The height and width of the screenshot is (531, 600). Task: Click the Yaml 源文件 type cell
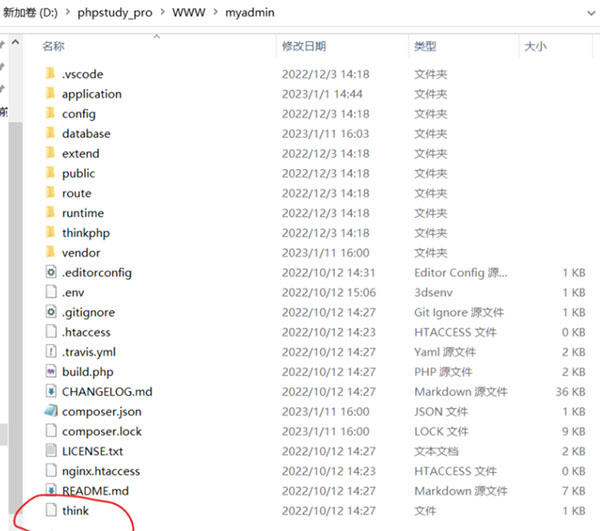pos(445,352)
